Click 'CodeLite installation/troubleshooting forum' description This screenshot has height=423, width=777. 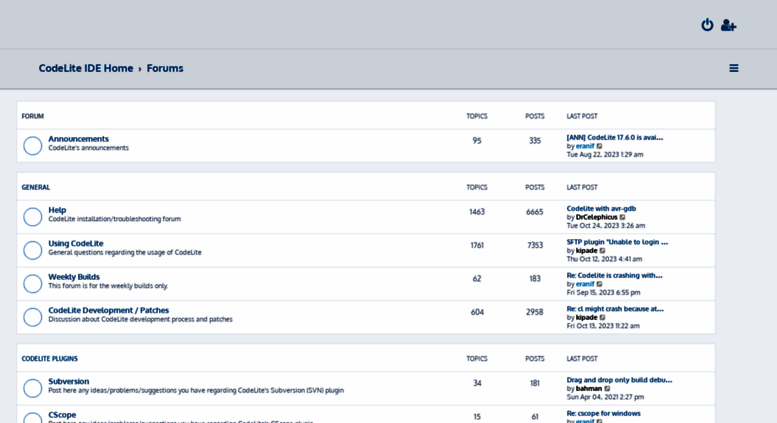114,219
